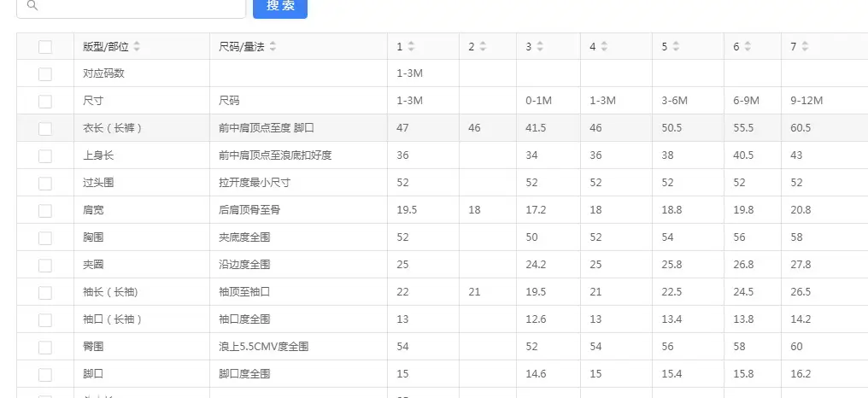Click value 17.2 in 肩宽 row

click(x=536, y=210)
